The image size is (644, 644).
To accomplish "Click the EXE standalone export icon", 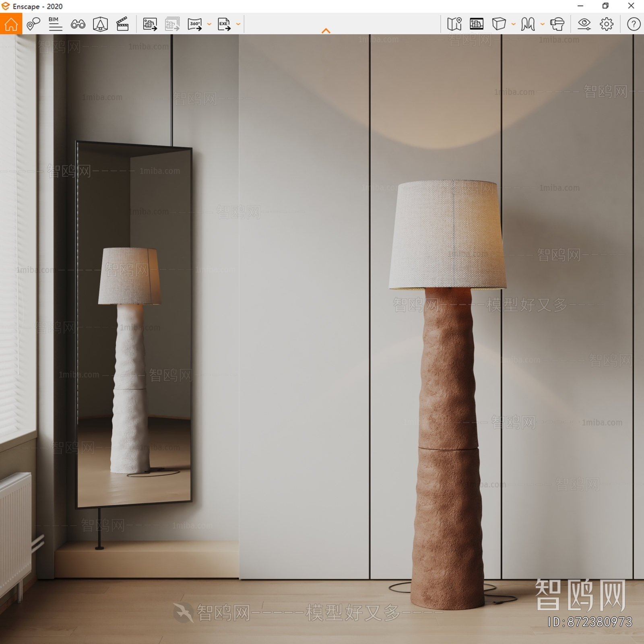I will pos(224,24).
